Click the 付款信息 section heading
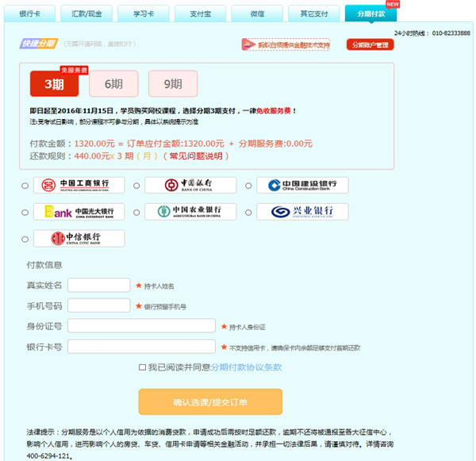This screenshot has width=476, height=461. click(44, 265)
